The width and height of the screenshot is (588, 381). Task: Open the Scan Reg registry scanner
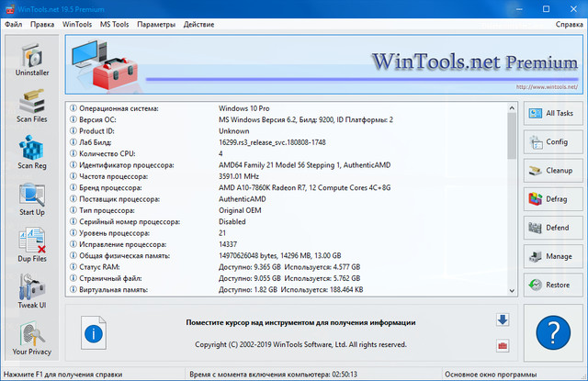31,153
